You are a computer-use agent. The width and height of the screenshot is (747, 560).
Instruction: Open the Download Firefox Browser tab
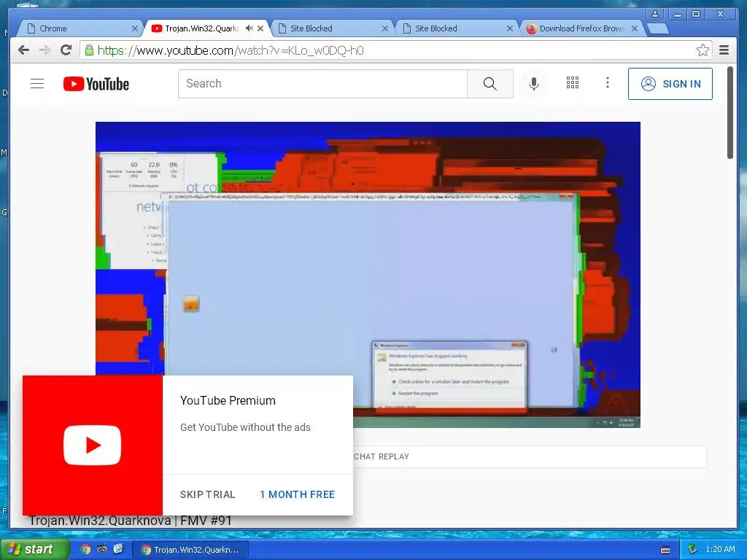coord(581,28)
